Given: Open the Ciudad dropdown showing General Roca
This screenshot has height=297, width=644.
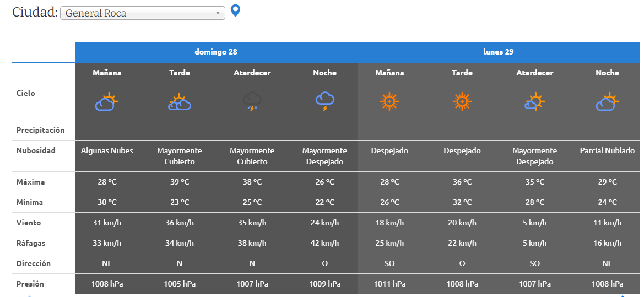Looking at the screenshot, I should (x=142, y=13).
